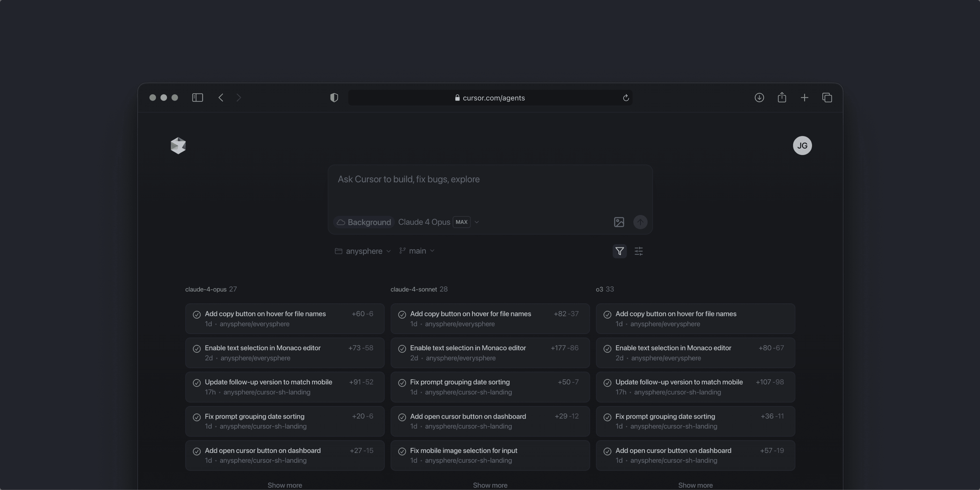The height and width of the screenshot is (490, 980).
Task: Click the privacy shield icon
Action: coord(334,98)
